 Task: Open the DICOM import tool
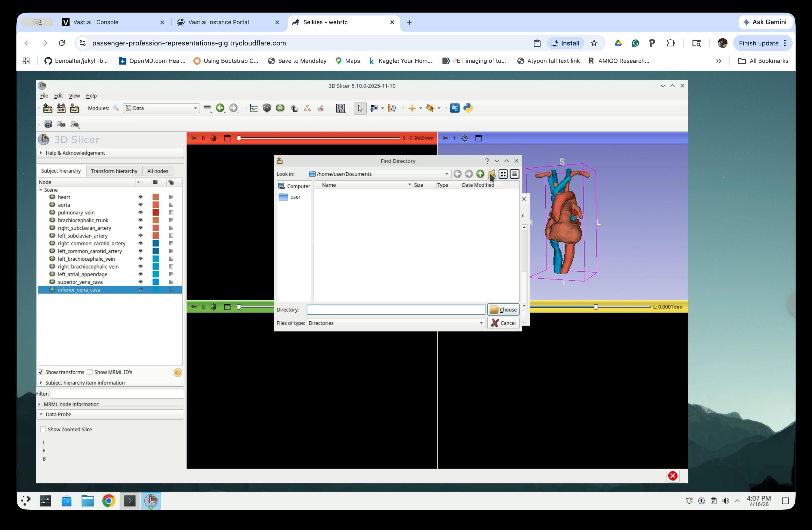click(x=61, y=108)
